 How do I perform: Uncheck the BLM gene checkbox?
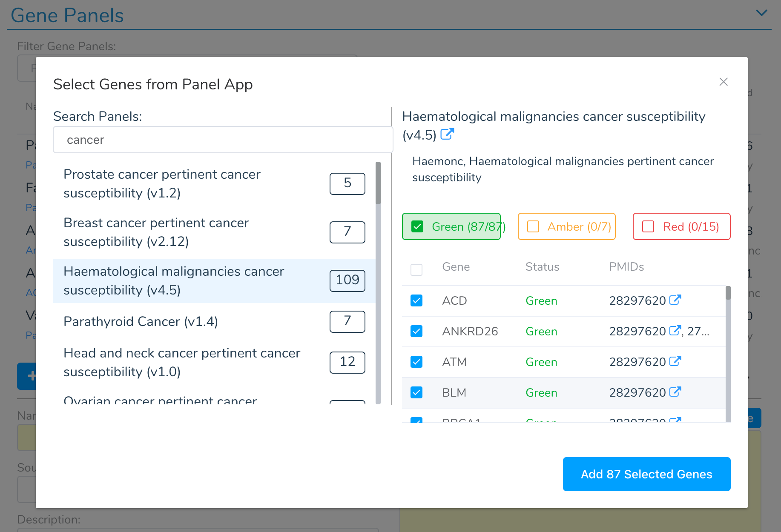416,392
